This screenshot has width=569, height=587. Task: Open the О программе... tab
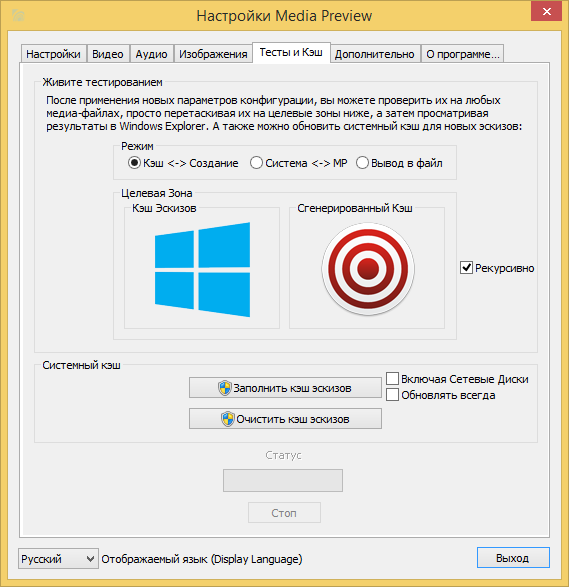(462, 54)
